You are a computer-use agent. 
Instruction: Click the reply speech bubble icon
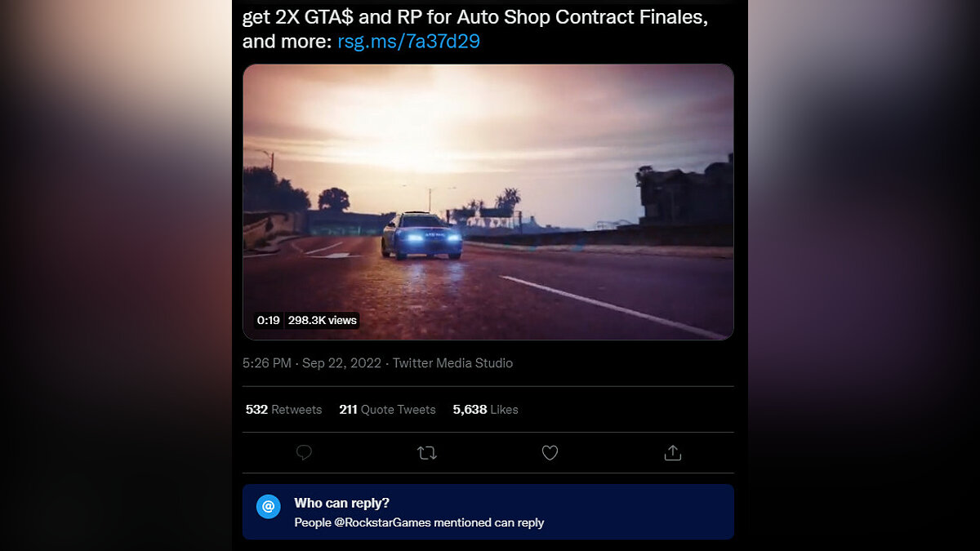click(x=304, y=452)
